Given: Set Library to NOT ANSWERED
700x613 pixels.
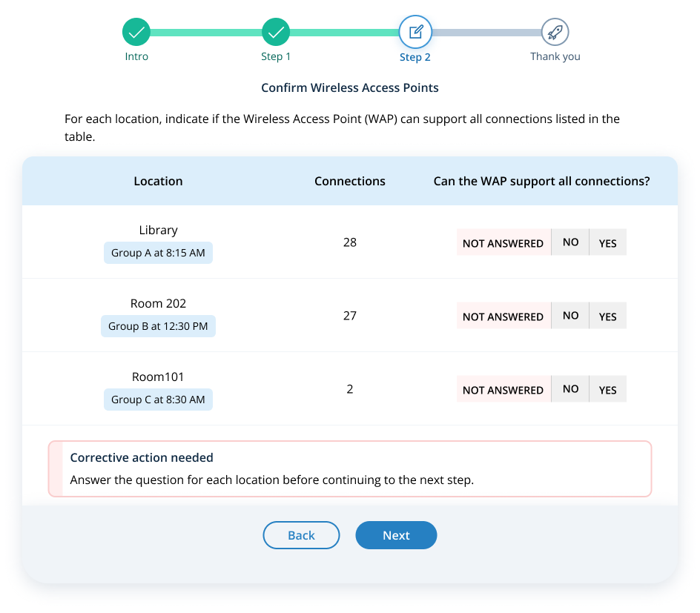Looking at the screenshot, I should click(503, 243).
